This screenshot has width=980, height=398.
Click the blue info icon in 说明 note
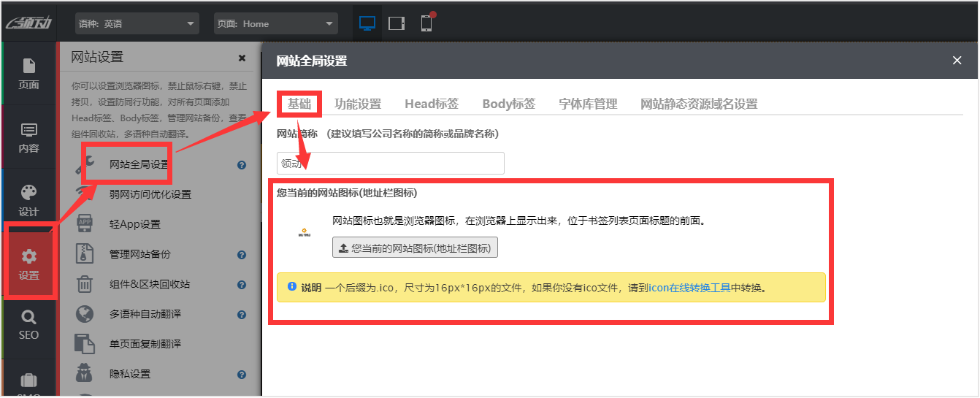click(292, 287)
